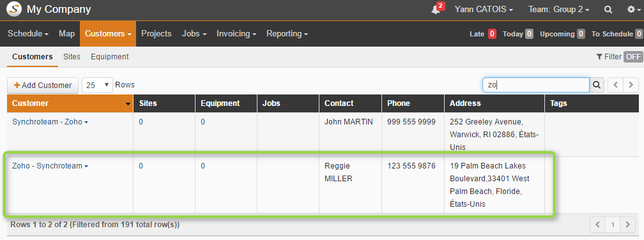The height and width of the screenshot is (240, 644).
Task: Switch to the Sites tab
Action: click(x=72, y=57)
